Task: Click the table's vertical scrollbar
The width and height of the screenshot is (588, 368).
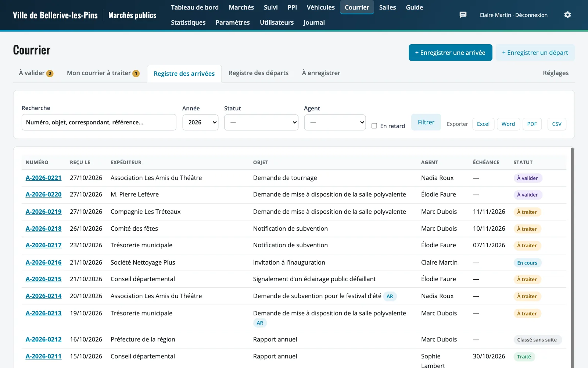Action: (572, 258)
